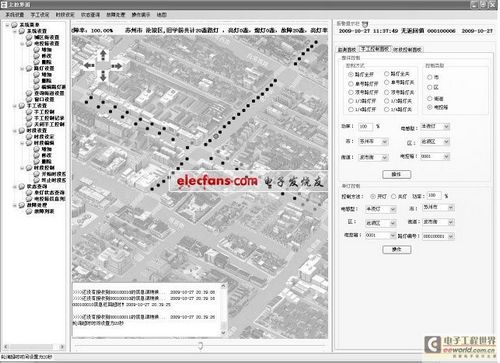Pan the map up with the up arrow
500x363 pixels.
tap(103, 54)
